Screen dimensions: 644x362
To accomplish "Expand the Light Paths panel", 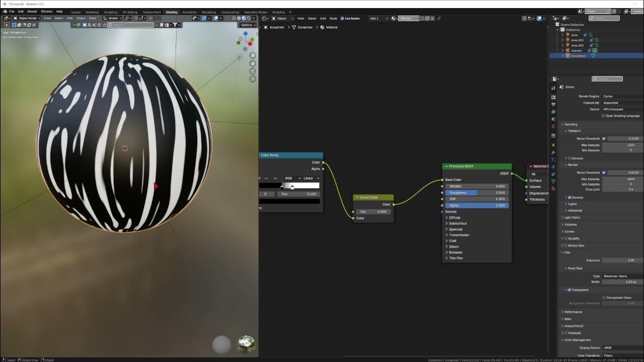I will 572,217.
